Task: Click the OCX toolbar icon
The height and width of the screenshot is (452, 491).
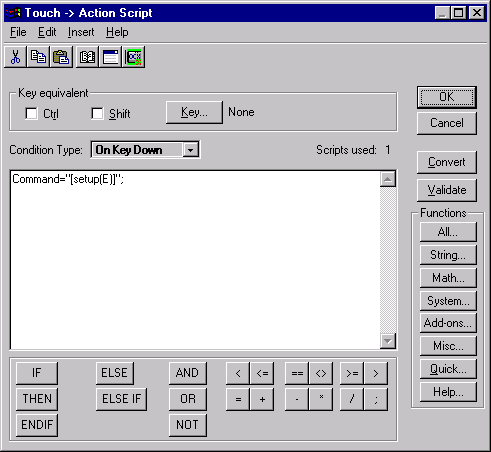Action: tap(134, 57)
